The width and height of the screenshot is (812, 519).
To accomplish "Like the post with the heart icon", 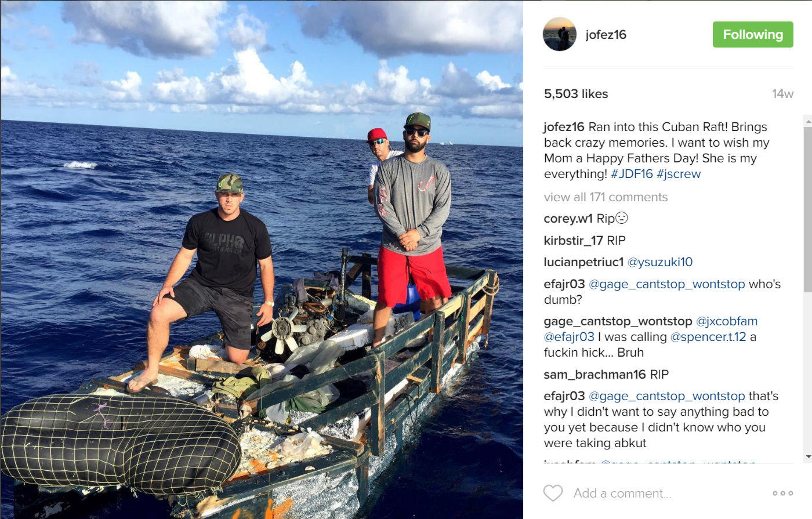I will [x=553, y=493].
